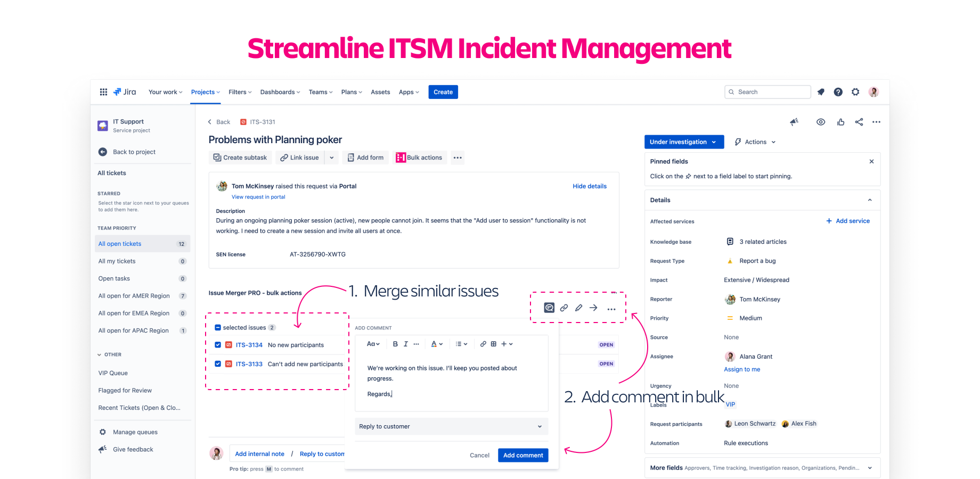Open the list style dropdown
The height and width of the screenshot is (479, 980).
(x=461, y=344)
